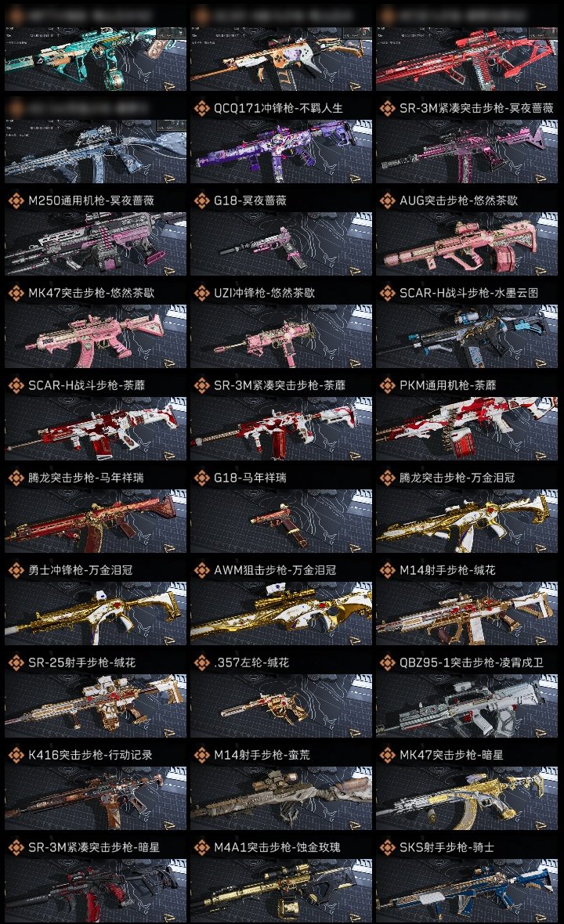Image resolution: width=564 pixels, height=924 pixels.
Task: Click the diamond icon beside .357左轮-绒花
Action: pyautogui.click(x=201, y=663)
